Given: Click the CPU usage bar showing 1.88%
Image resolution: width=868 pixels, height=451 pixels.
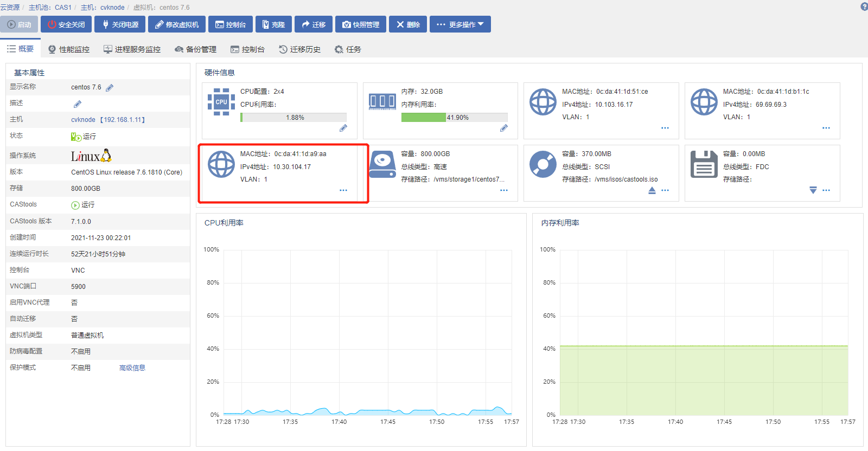Looking at the screenshot, I should pyautogui.click(x=293, y=118).
